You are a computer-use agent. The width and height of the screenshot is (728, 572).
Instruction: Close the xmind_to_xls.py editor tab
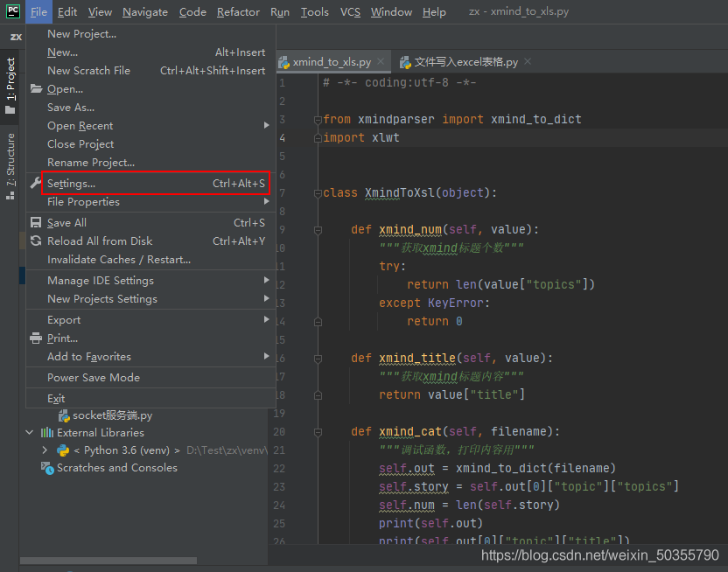(x=381, y=62)
